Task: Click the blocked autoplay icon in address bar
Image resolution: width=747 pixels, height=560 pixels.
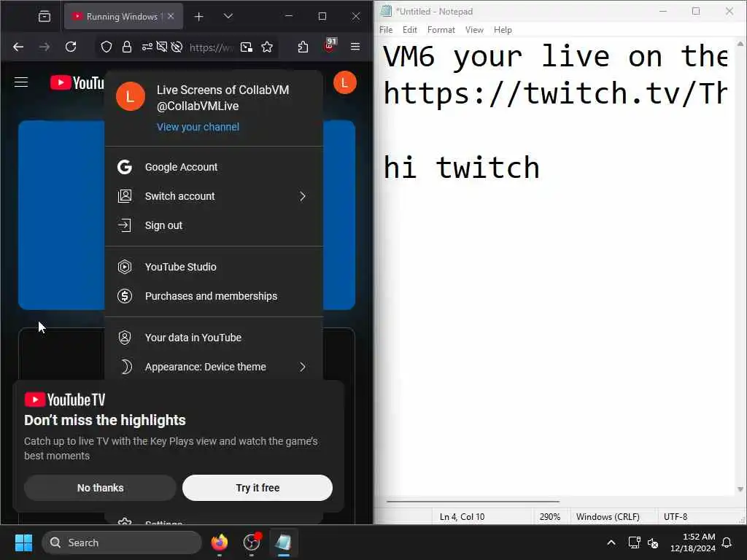Action: point(177,47)
